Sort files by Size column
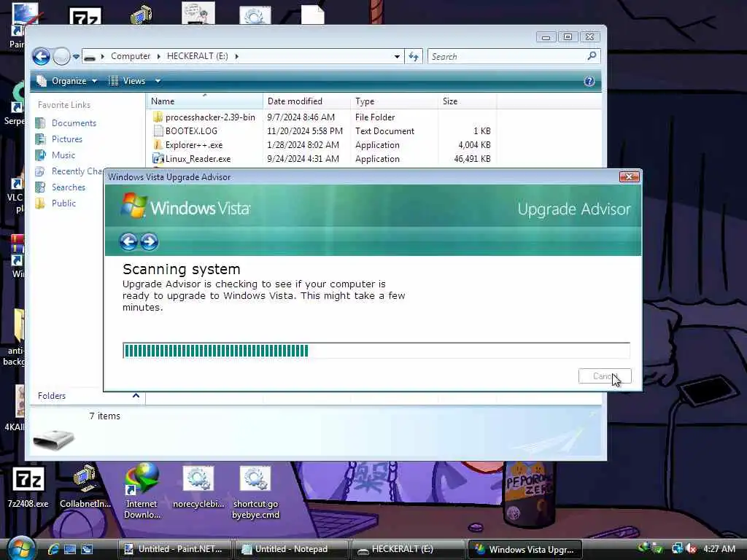 tap(467, 101)
